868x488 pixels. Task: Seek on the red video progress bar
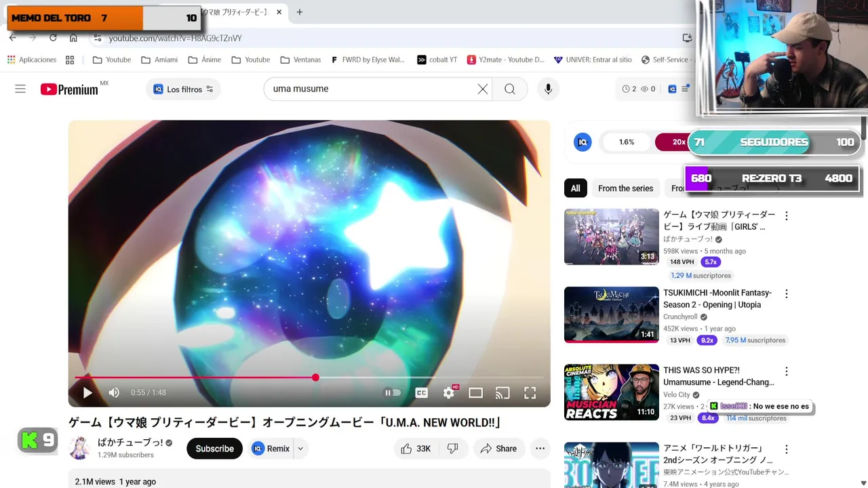309,378
